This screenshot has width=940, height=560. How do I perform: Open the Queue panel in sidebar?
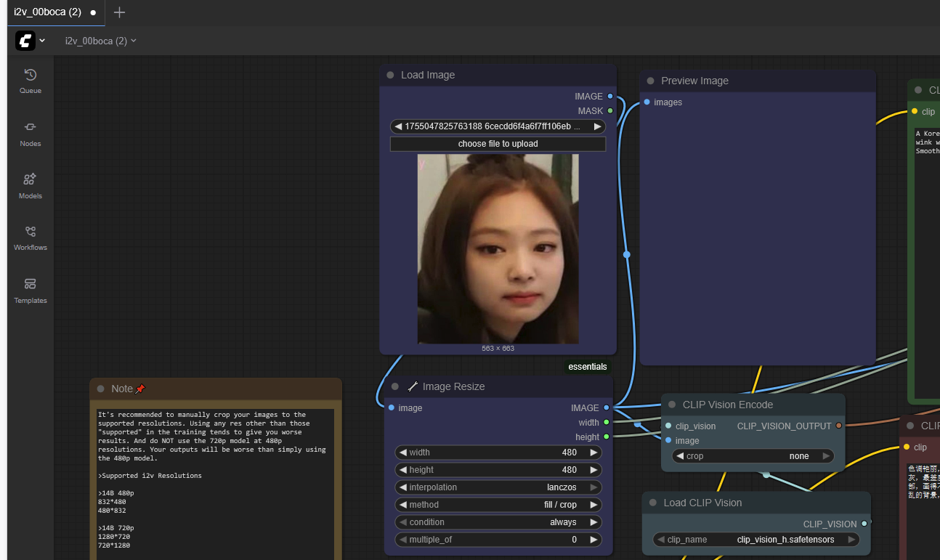click(31, 81)
